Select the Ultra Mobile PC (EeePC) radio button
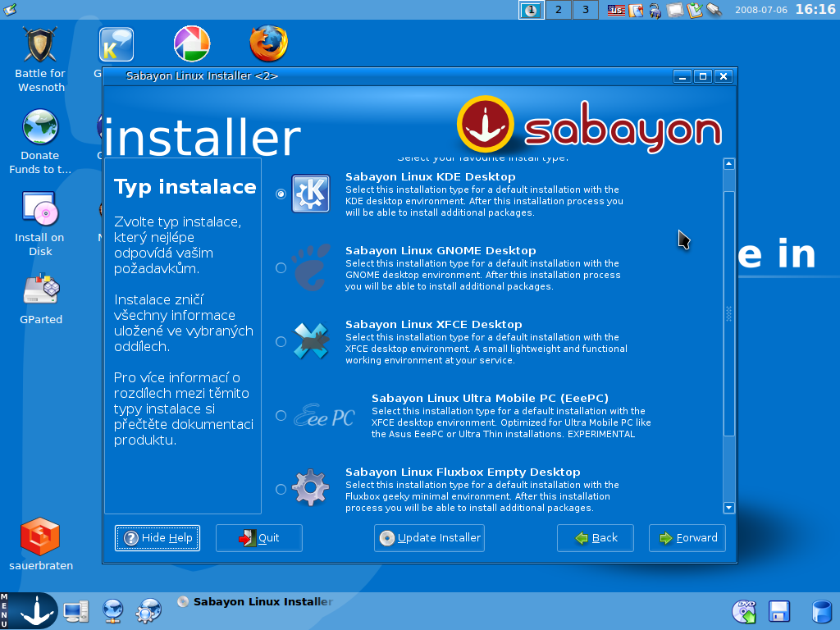The height and width of the screenshot is (630, 840). 281,416
